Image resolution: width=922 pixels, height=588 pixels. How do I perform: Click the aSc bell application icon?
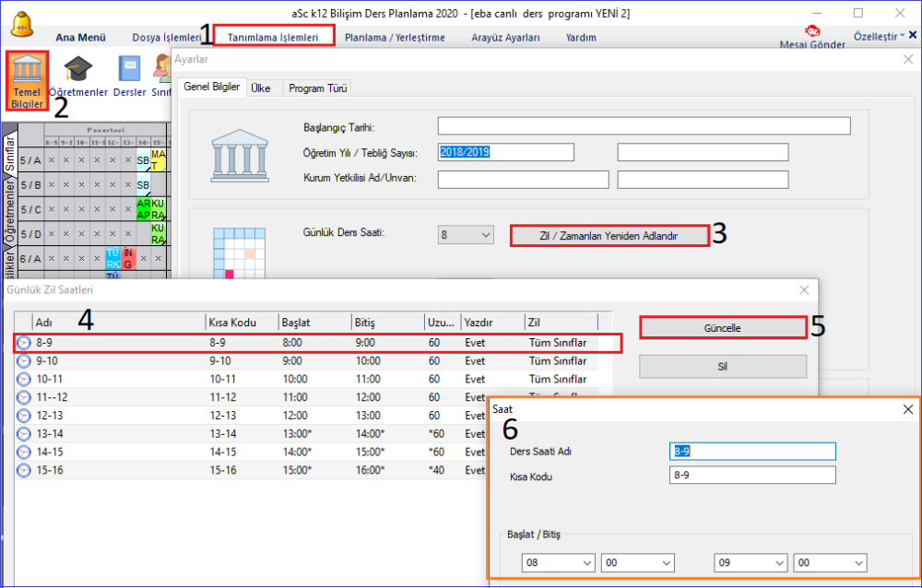tap(22, 25)
